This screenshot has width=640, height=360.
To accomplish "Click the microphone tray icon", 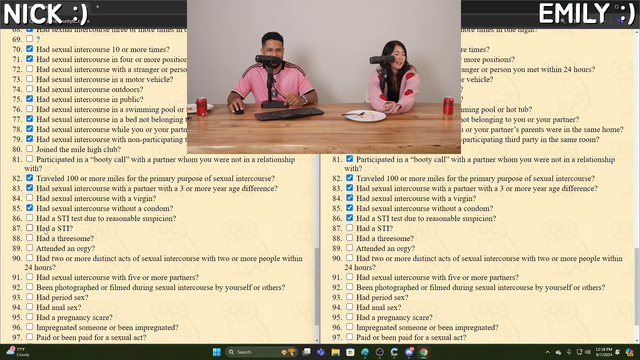I will [569, 352].
